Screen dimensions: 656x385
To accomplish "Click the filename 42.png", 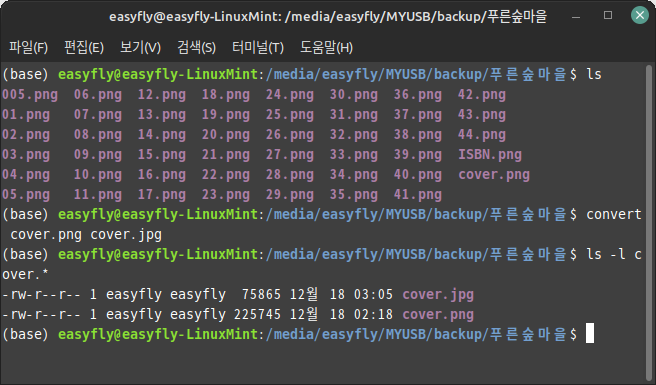I will pos(482,95).
